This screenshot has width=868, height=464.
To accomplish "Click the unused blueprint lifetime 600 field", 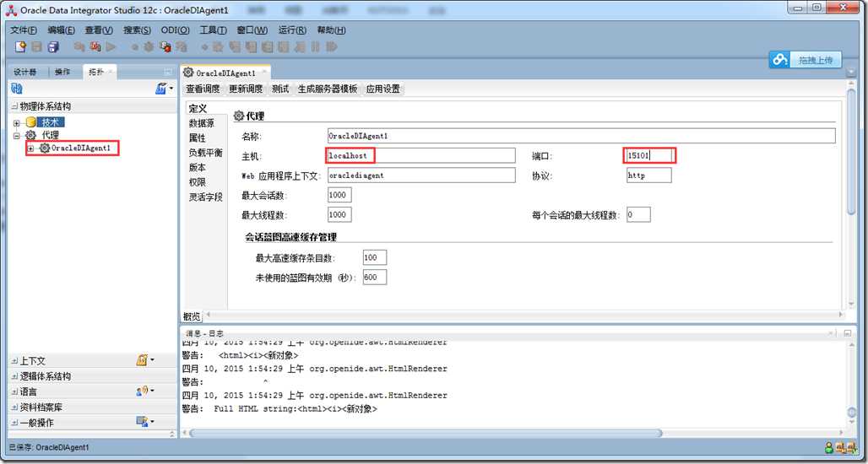I will pyautogui.click(x=375, y=277).
